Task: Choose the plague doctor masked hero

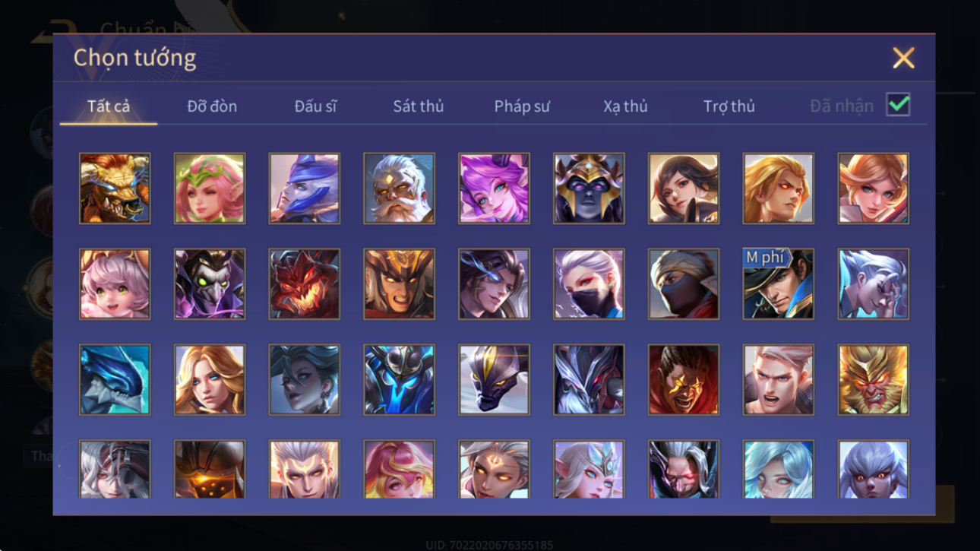Action: [x=210, y=284]
